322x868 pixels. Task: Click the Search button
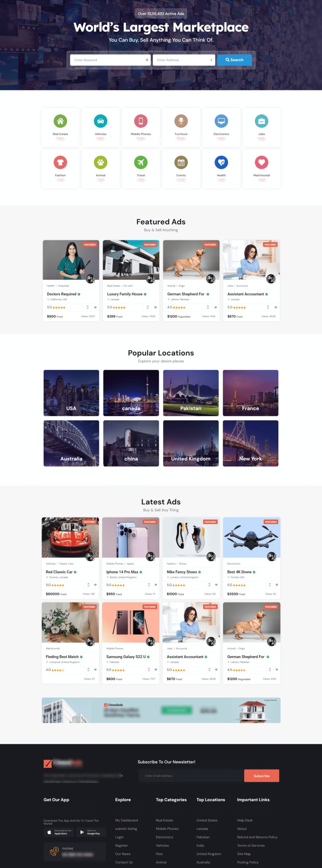[235, 60]
